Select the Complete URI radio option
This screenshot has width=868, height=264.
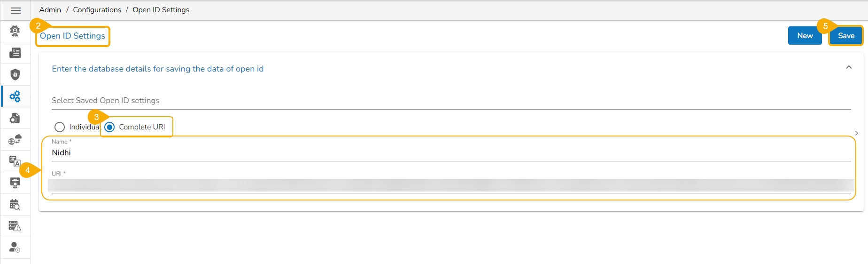[x=109, y=127]
